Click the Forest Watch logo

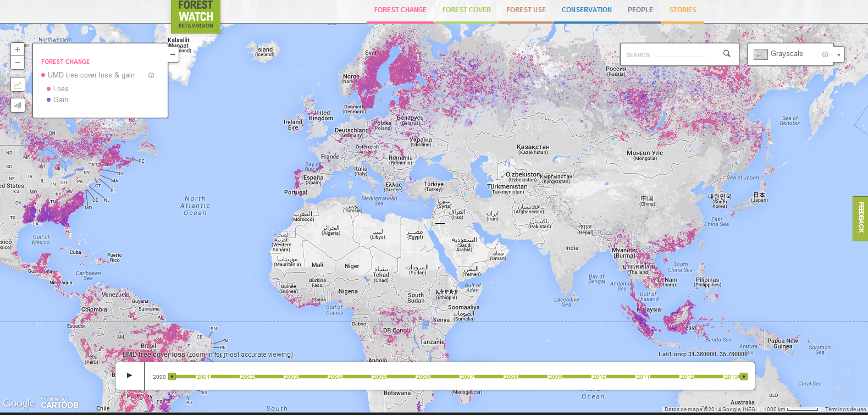tap(196, 16)
